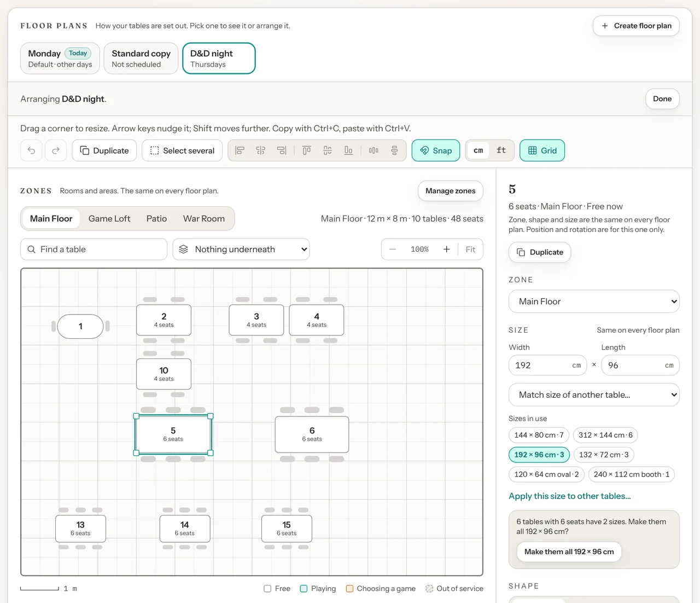Click the Find a table search field
700x603 pixels.
(x=94, y=249)
